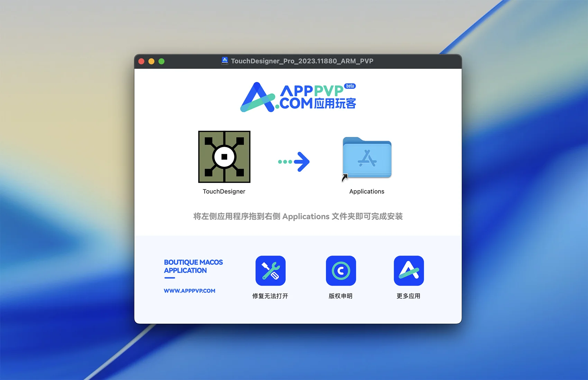Click the 更多应用 text label
Image resolution: width=588 pixels, height=380 pixels.
(408, 296)
